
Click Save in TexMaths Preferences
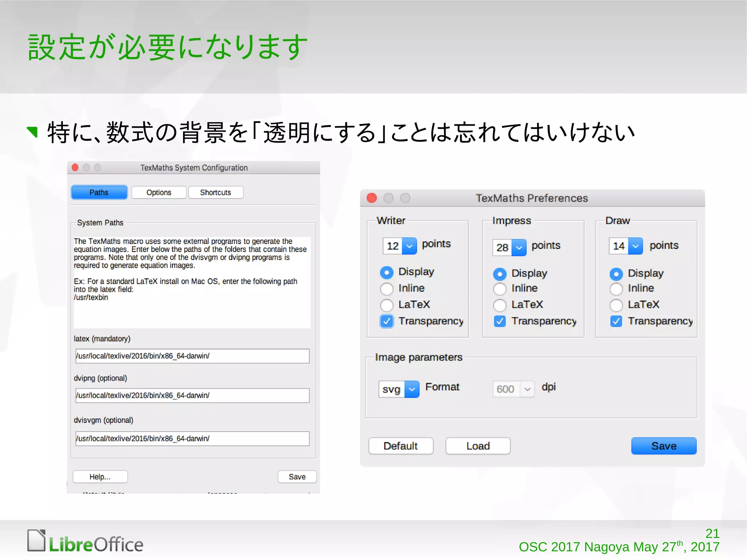(x=664, y=446)
